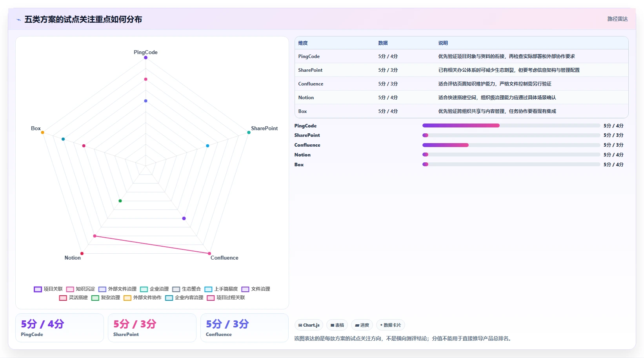The image size is (644, 358).
Task: Click the Box progress bar
Action: (511, 164)
